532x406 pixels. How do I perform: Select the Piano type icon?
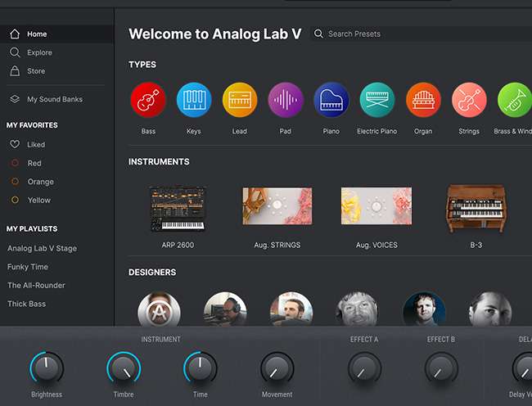point(331,100)
